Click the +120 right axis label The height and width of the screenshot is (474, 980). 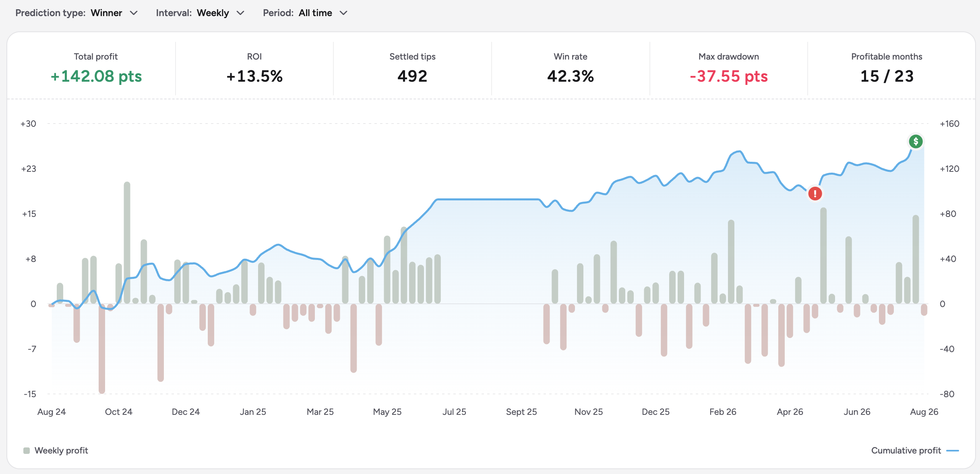pyautogui.click(x=949, y=169)
